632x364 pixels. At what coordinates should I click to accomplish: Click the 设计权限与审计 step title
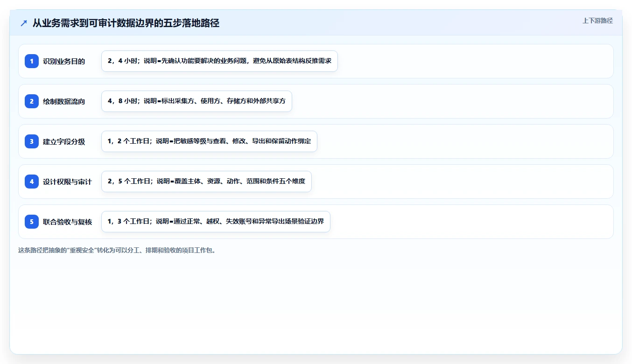coord(67,182)
